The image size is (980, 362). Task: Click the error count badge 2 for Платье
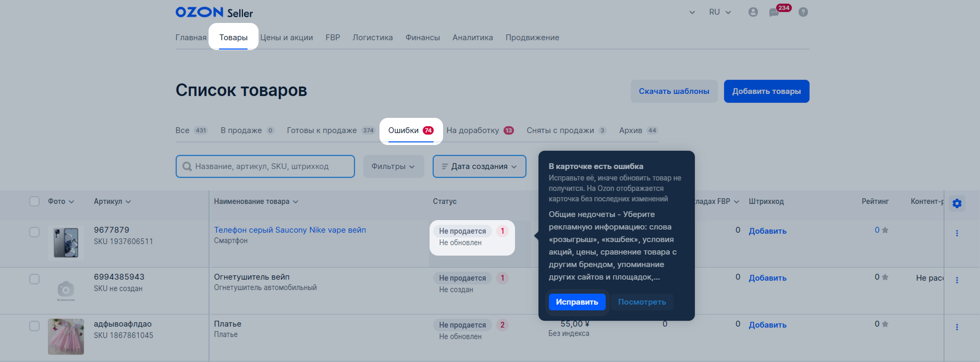[503, 325]
